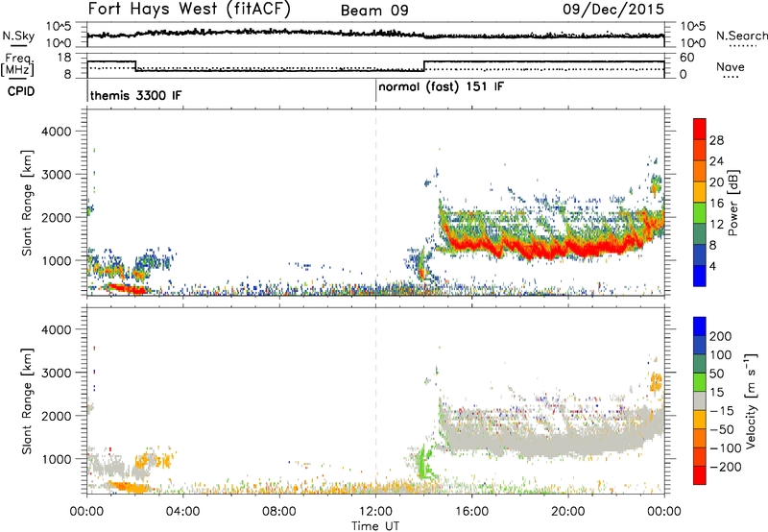This screenshot has height=532, width=768.
Task: Click the "Slant Range [km]" label of the Velocity panel
Action: pos(27,401)
